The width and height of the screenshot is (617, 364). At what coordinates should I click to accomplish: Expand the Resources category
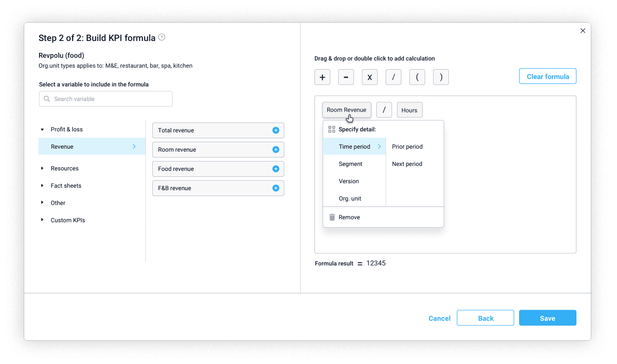click(42, 168)
